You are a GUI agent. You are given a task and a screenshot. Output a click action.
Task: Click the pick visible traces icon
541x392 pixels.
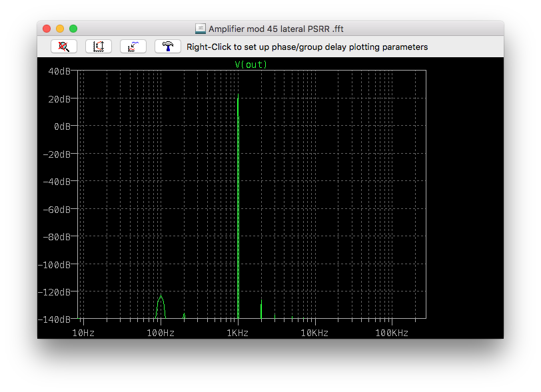pos(133,47)
